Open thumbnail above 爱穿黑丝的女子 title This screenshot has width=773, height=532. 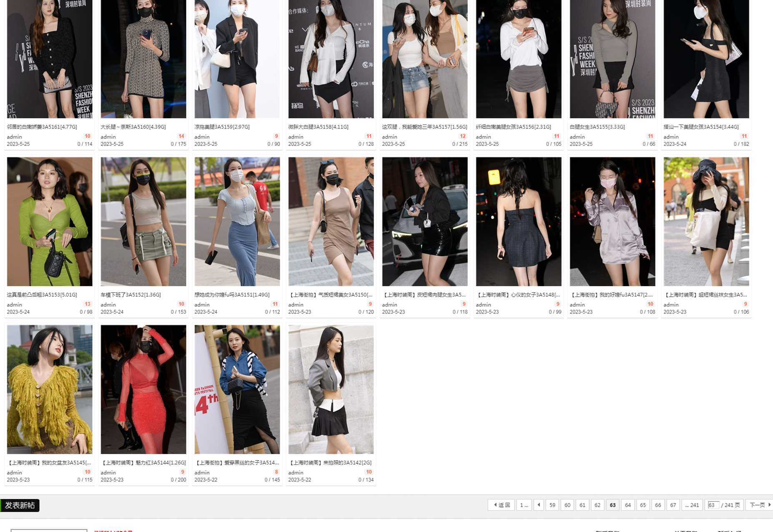(x=237, y=390)
